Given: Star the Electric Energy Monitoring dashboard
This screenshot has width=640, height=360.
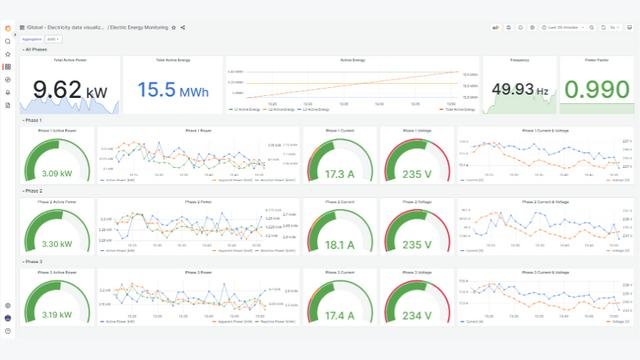Looking at the screenshot, I should tap(173, 27).
